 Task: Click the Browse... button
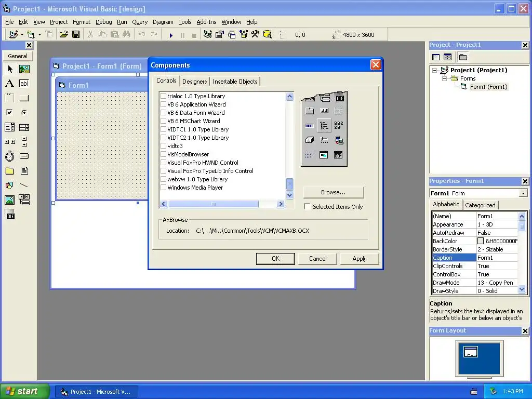point(333,192)
